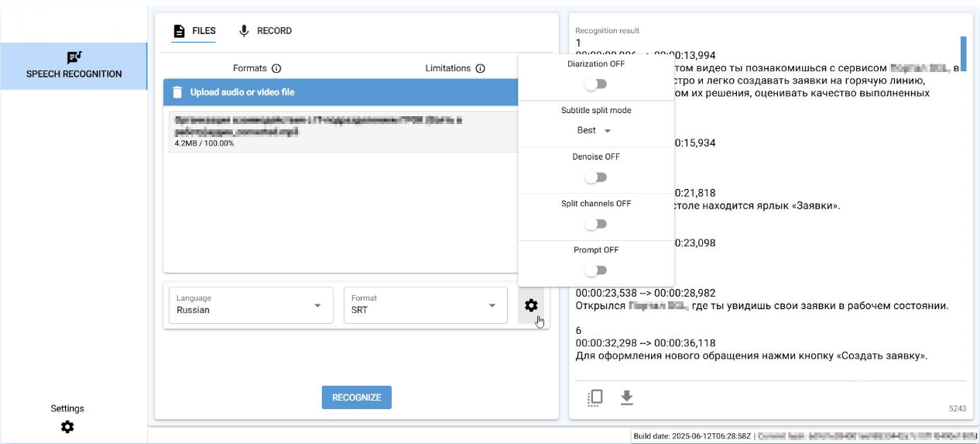Download the recognition result file
The width and height of the screenshot is (980, 444).
tap(627, 398)
